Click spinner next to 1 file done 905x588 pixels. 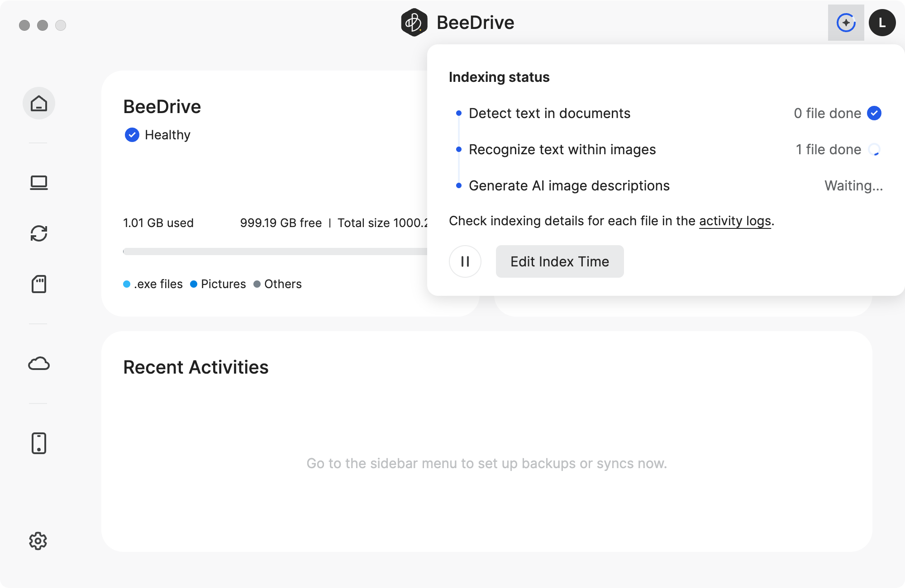click(x=874, y=149)
